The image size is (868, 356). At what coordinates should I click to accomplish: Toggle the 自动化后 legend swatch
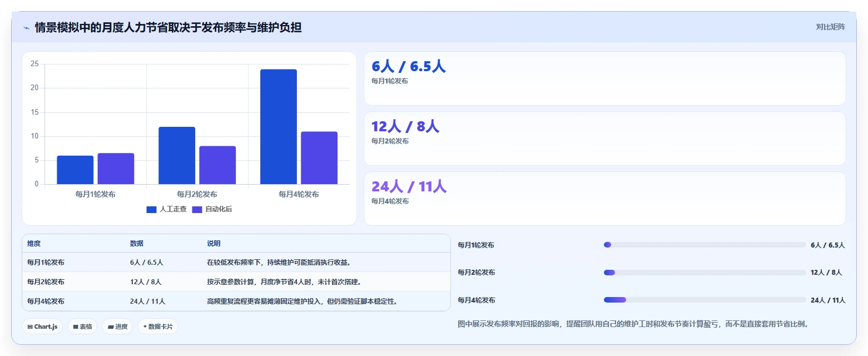(197, 209)
